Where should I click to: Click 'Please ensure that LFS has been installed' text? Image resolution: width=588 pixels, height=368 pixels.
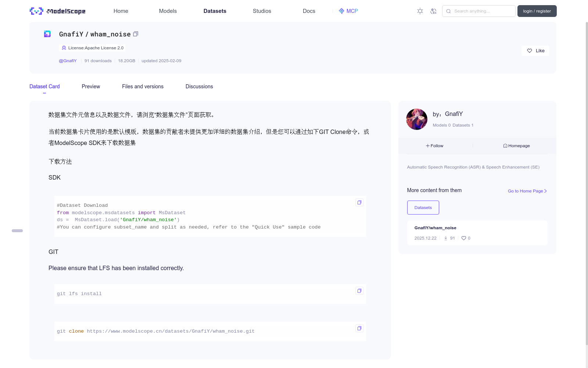click(x=116, y=268)
